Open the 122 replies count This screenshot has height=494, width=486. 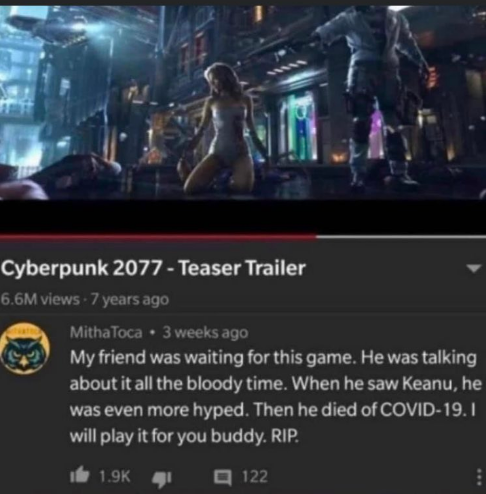[255, 477]
